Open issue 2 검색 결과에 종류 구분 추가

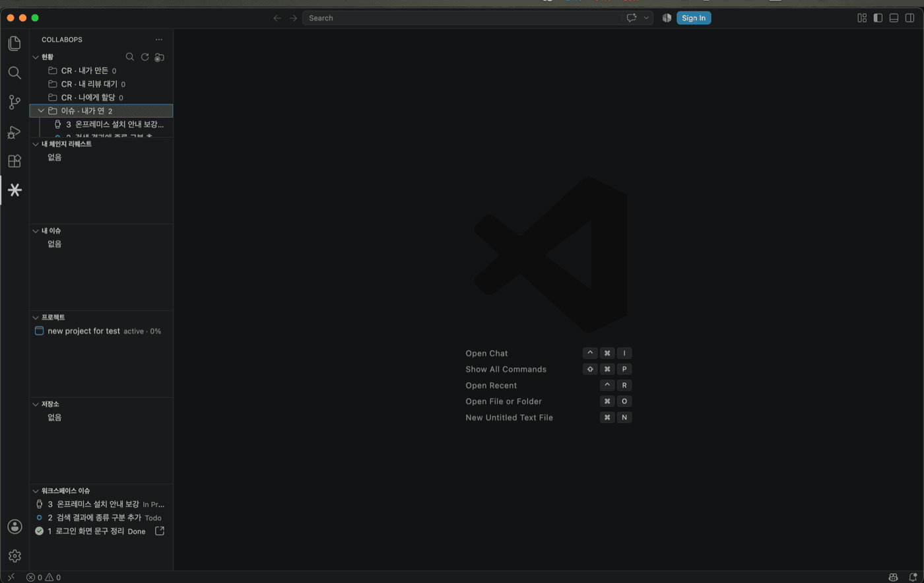[101, 518]
